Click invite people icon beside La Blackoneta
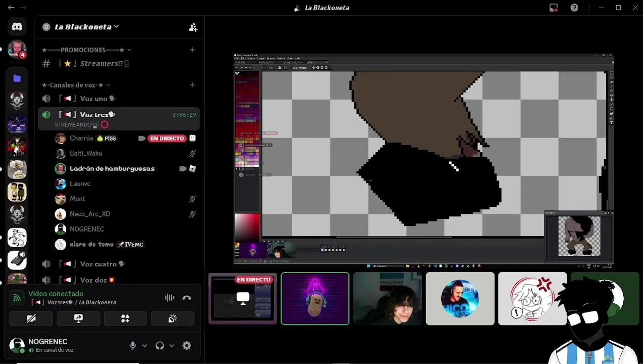Viewport: 643px width, 364px height. [x=193, y=27]
